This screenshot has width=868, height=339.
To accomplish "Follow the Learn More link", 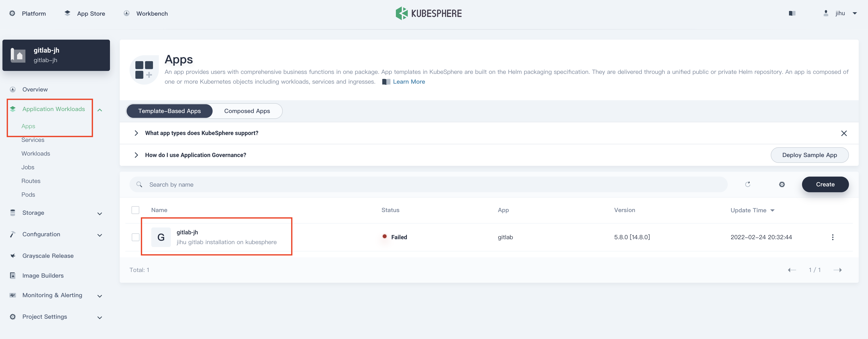I will [x=409, y=82].
